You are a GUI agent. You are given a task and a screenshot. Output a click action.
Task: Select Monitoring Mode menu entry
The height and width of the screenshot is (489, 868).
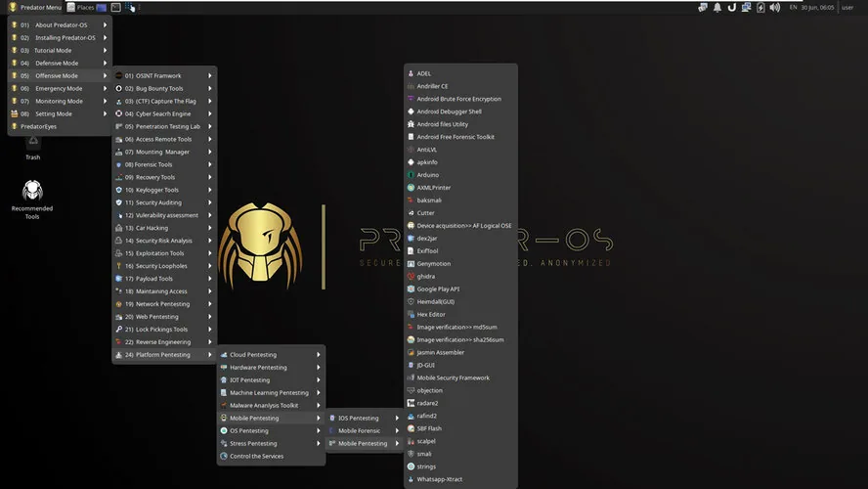coord(60,102)
